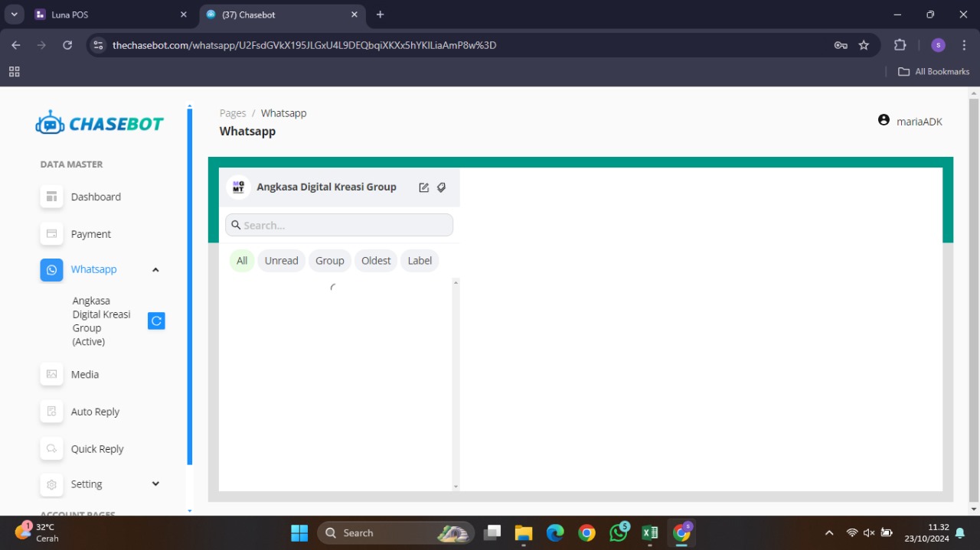This screenshot has height=550, width=980.
Task: Open the Media section icon
Action: click(52, 374)
